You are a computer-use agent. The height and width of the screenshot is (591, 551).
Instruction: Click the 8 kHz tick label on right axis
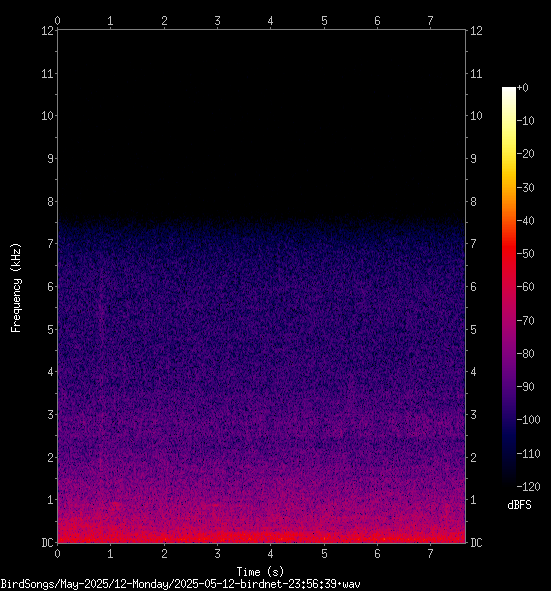(473, 202)
